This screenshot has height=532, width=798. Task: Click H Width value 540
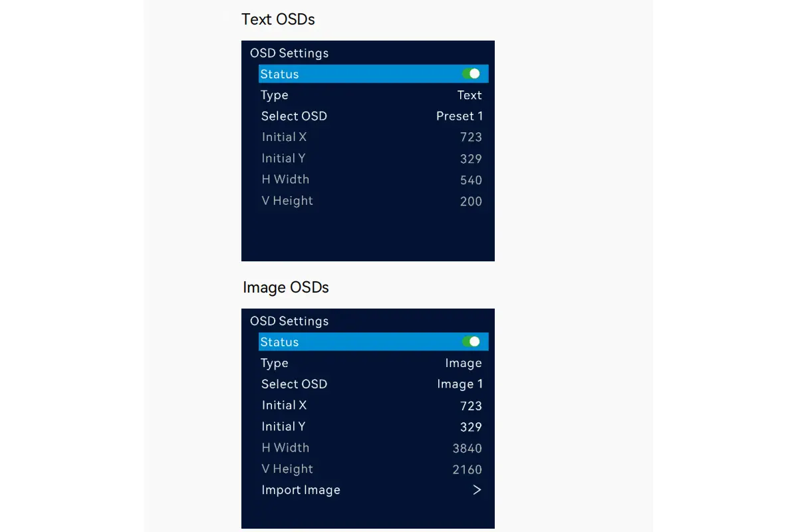pyautogui.click(x=471, y=180)
